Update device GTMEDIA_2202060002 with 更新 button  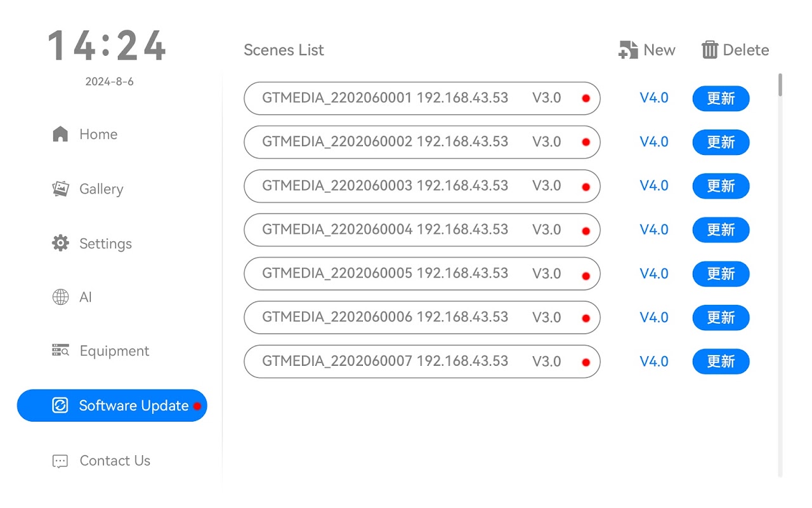click(721, 142)
